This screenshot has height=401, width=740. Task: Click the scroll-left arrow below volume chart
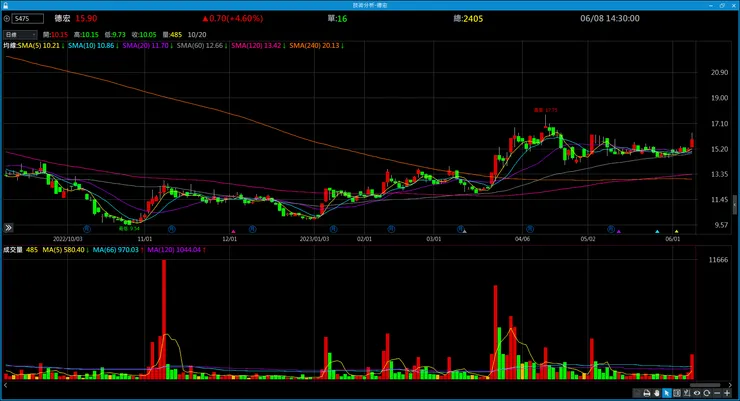[5, 385]
